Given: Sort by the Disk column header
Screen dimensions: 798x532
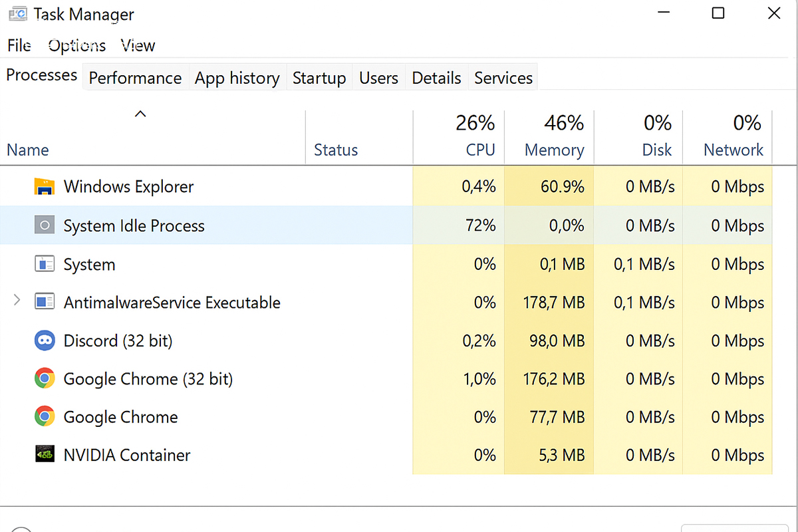Looking at the screenshot, I should tap(657, 150).
